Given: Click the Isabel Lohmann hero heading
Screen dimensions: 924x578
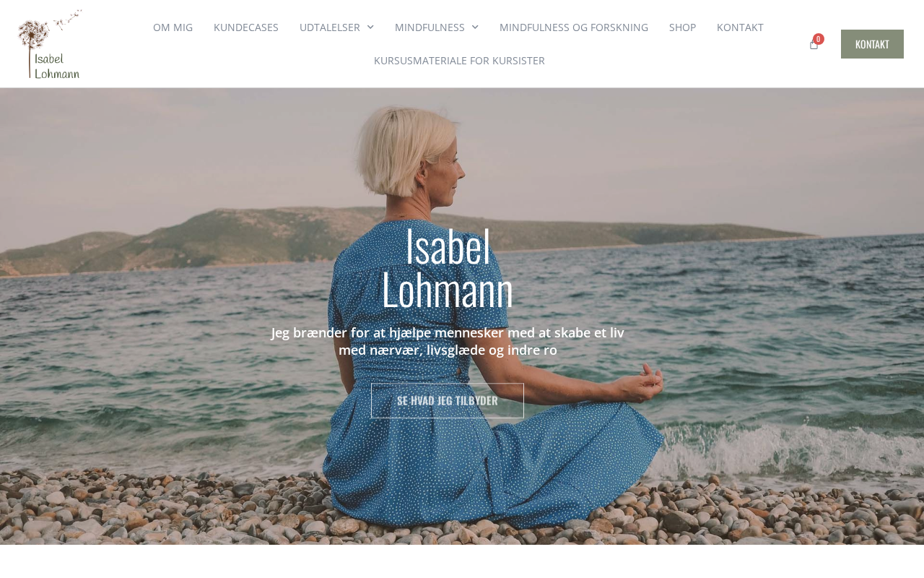Looking at the screenshot, I should pyautogui.click(x=448, y=267).
